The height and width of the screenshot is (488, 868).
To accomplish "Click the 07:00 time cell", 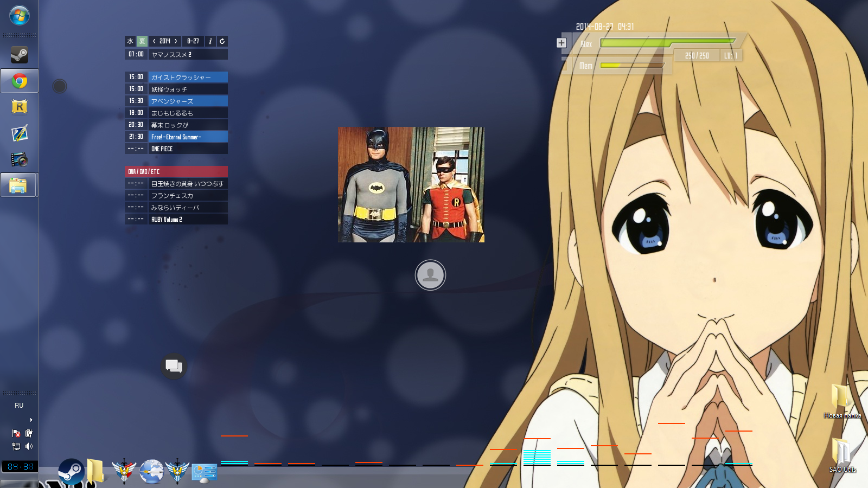I will [136, 54].
